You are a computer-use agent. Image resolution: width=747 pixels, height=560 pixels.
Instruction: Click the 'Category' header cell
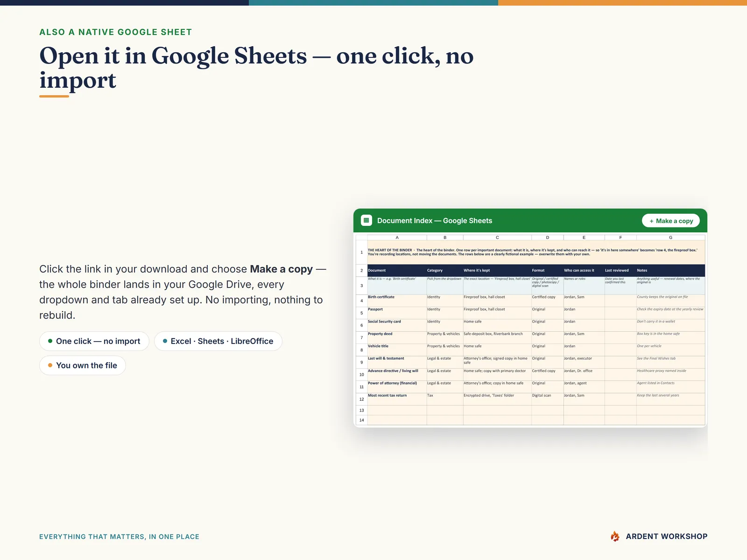(x=445, y=270)
